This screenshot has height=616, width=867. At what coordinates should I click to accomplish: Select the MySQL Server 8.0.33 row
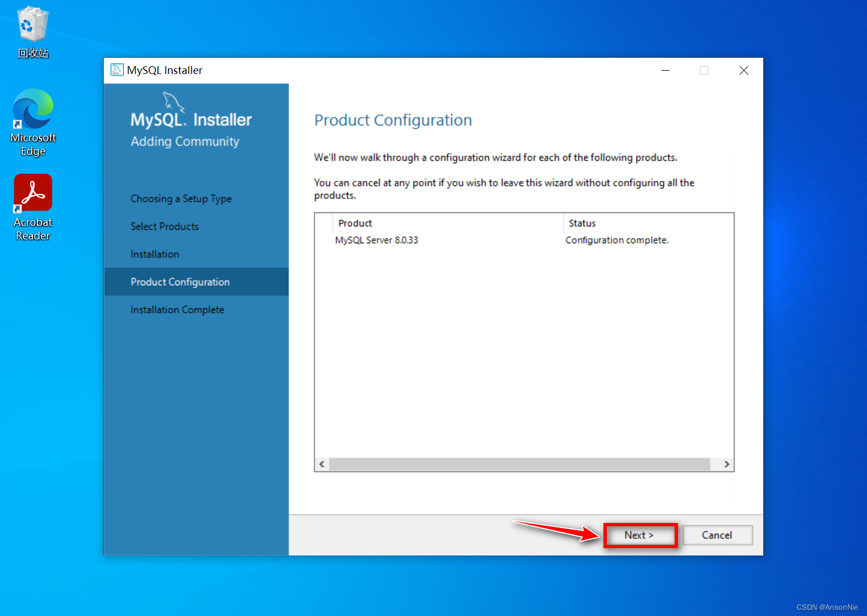coord(524,240)
